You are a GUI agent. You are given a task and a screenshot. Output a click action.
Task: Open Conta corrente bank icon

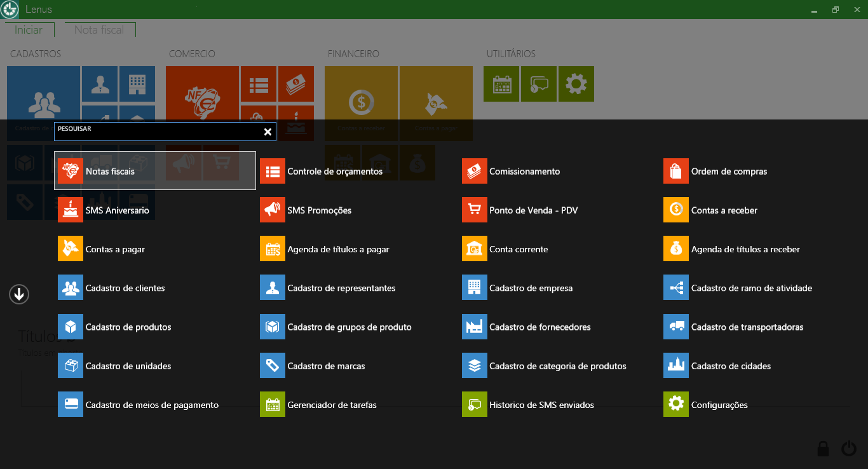[x=475, y=249]
